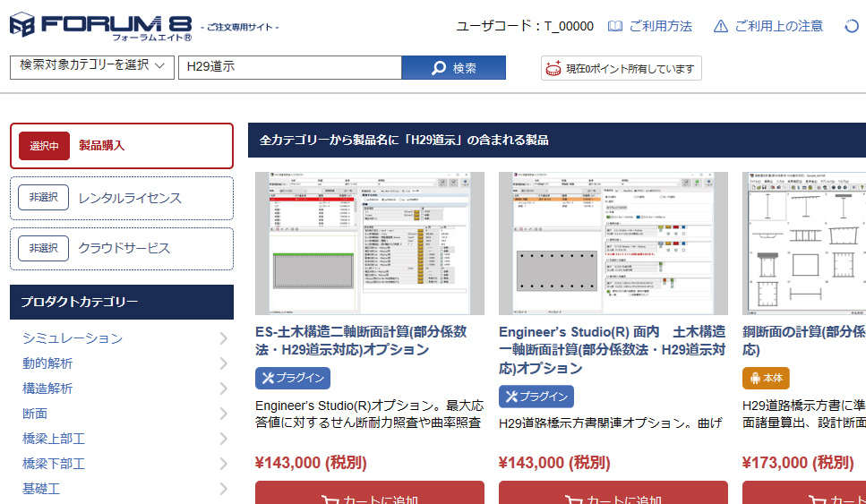Click プラグイン tag under Engineer's Studio 面内
The height and width of the screenshot is (504, 866).
pyautogui.click(x=536, y=397)
